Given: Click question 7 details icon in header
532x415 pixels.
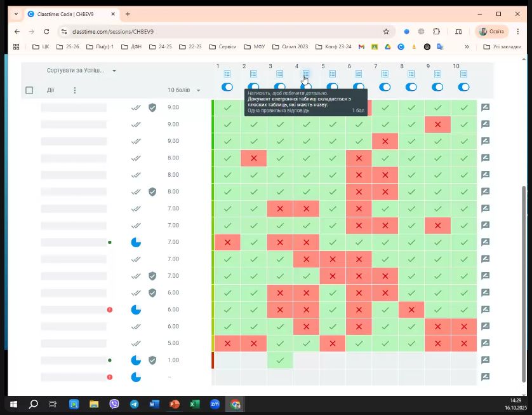Looking at the screenshot, I should (x=385, y=74).
